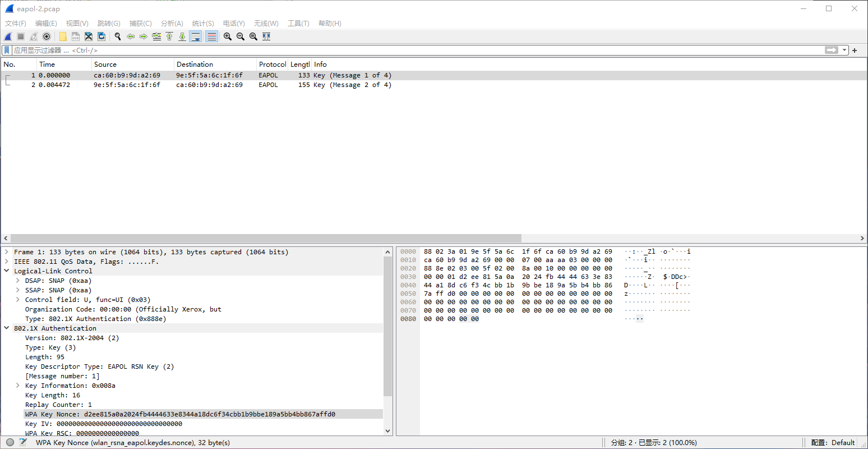The width and height of the screenshot is (868, 449).
Task: Open the 文件(F) menu
Action: pyautogui.click(x=16, y=23)
